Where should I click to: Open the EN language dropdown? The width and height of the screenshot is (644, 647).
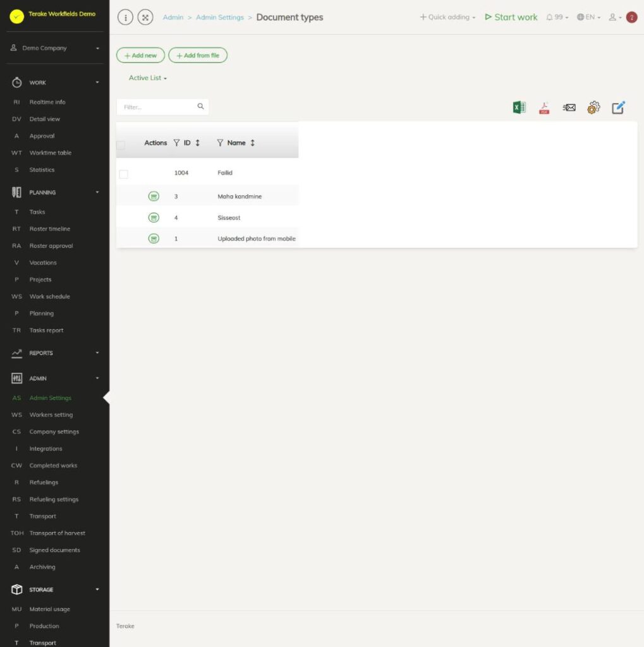click(x=588, y=17)
